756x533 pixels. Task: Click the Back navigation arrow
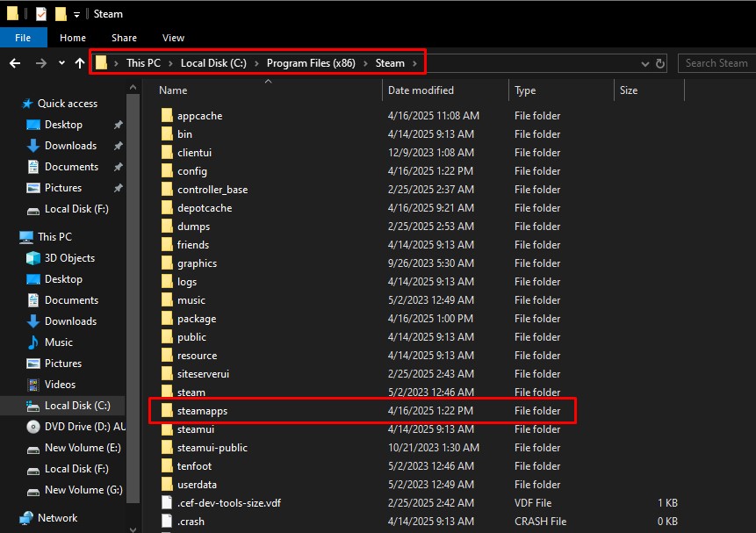coord(15,62)
